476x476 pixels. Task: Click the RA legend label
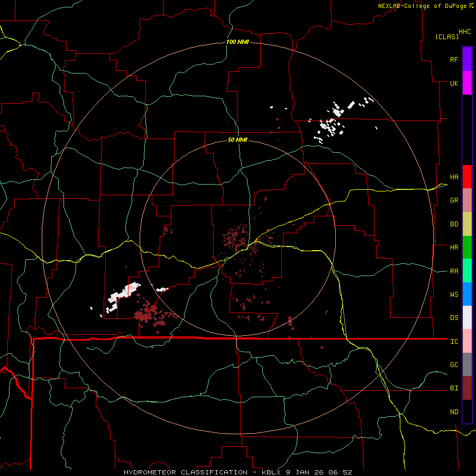(x=454, y=271)
